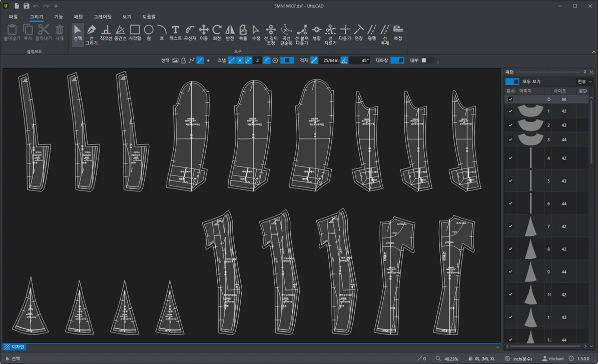
Task: Select the 회전 rotate tool
Action: click(217, 32)
